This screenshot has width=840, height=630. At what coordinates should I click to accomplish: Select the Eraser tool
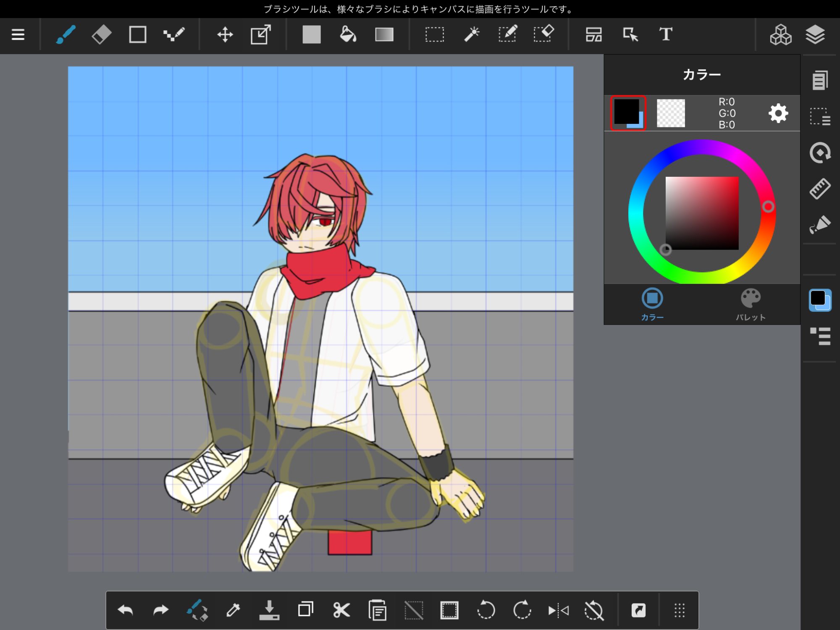pos(101,34)
